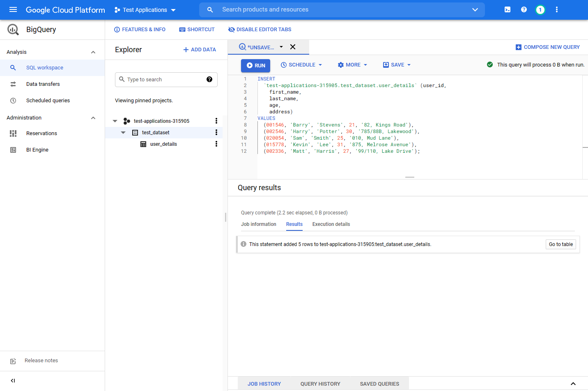588x391 pixels.
Task: Open the Query History tab
Action: click(320, 384)
